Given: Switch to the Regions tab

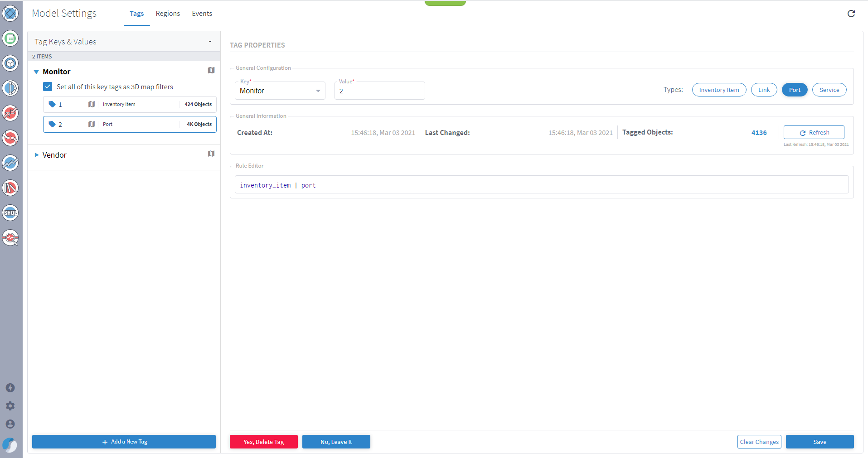Looking at the screenshot, I should tap(167, 14).
